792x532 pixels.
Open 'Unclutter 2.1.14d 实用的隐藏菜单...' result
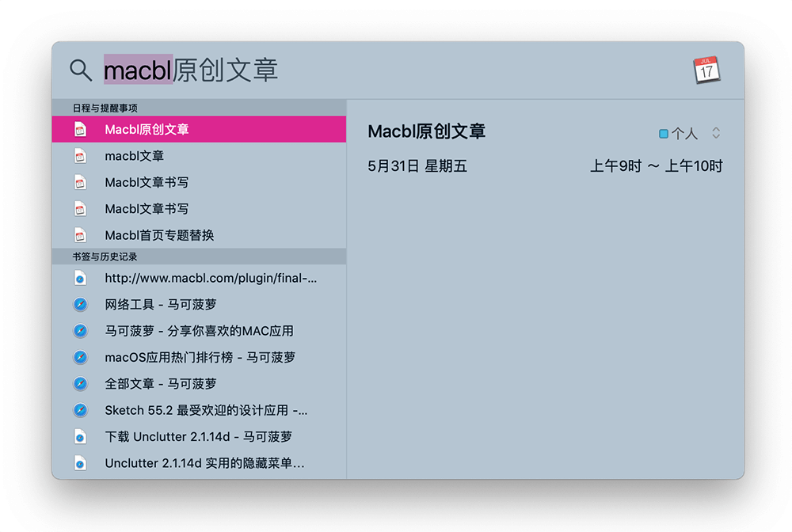[199, 463]
